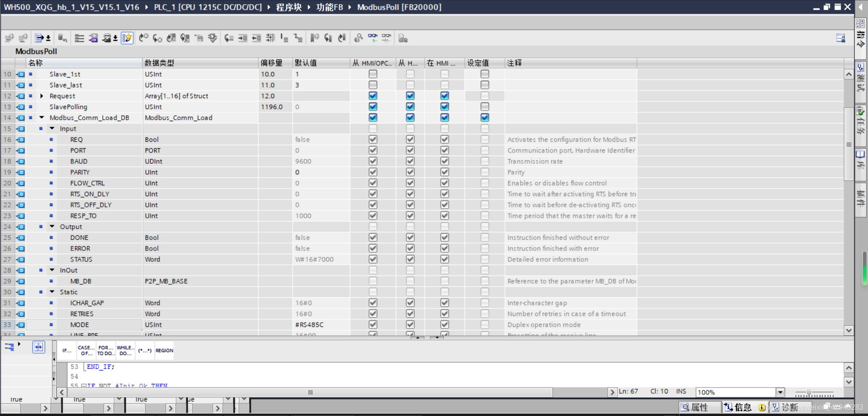868x416 pixels.
Task: Click the indent text toolbar icon
Action: pyautogui.click(x=243, y=38)
